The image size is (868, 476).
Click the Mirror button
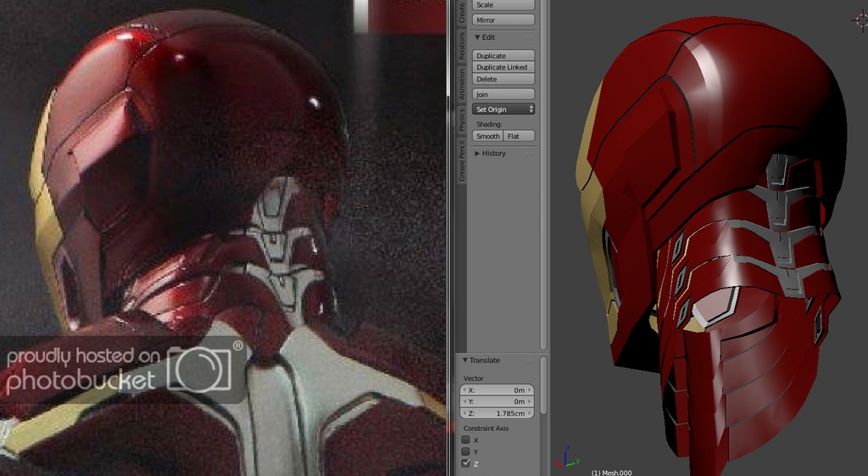tap(504, 20)
